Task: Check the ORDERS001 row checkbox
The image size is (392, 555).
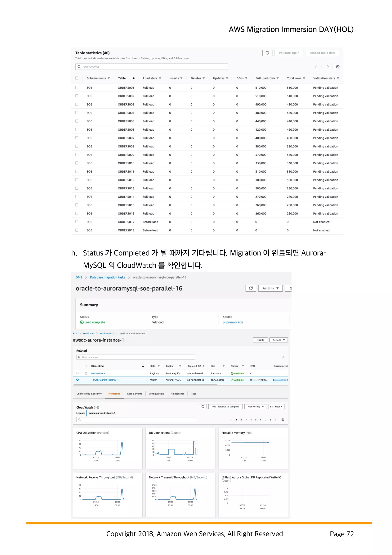Action: coord(77,88)
